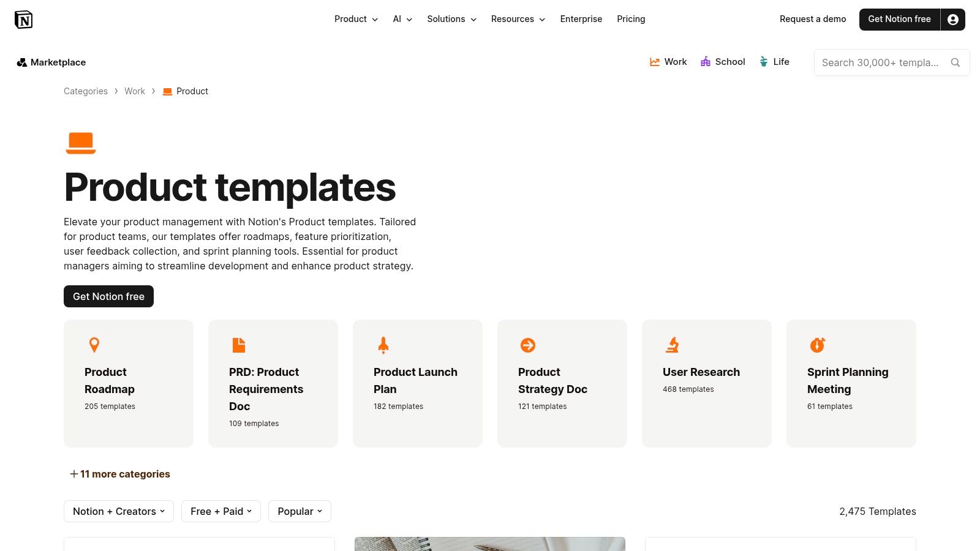Select the Life category tab
This screenshot has height=551, width=980.
(774, 62)
